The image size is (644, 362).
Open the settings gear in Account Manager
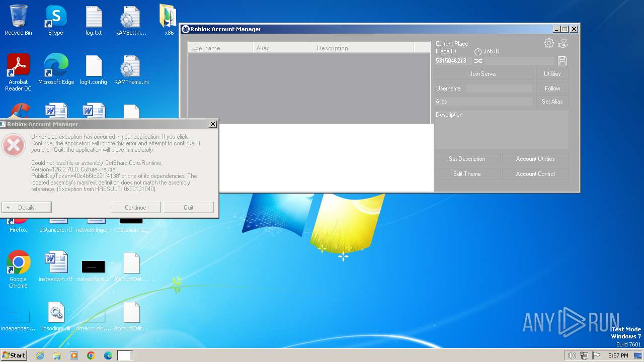click(549, 44)
